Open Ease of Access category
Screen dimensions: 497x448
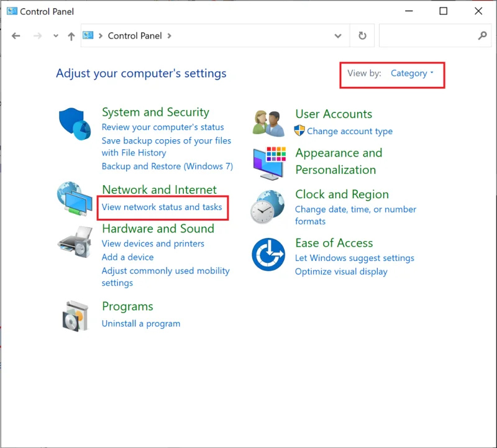point(334,243)
